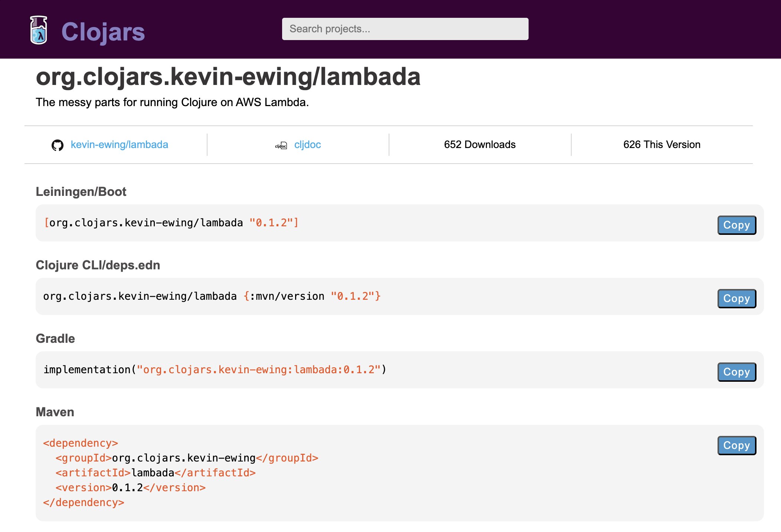Click the Leiningen code line with "0.1.2"]

point(171,223)
